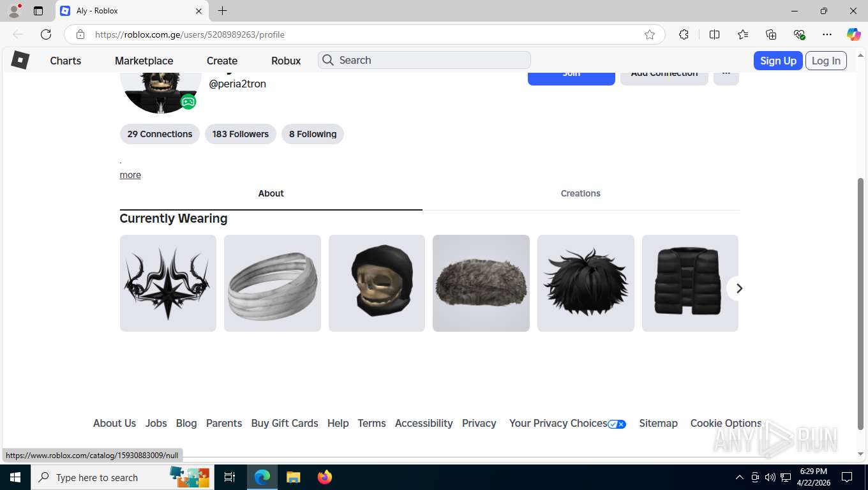Click the browser back arrow

click(x=18, y=34)
